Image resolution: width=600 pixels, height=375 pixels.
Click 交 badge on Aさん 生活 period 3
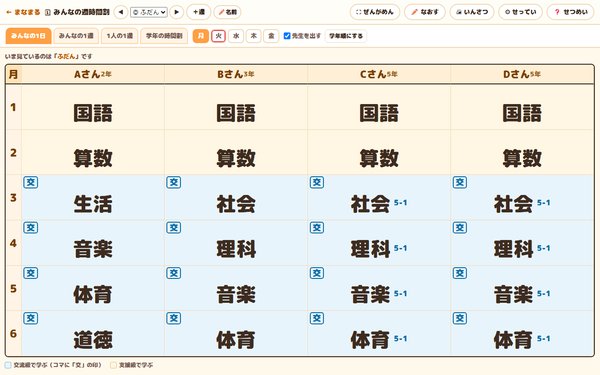click(31, 182)
